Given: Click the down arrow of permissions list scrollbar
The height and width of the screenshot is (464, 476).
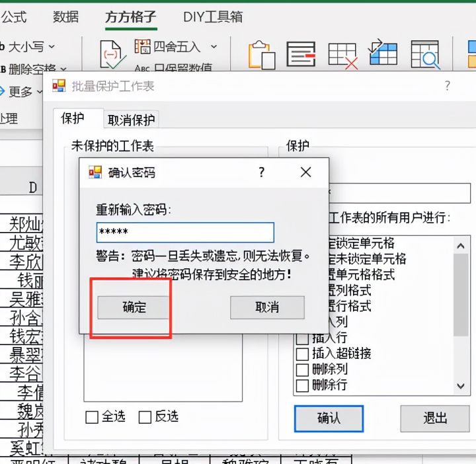Looking at the screenshot, I should coord(461,386).
